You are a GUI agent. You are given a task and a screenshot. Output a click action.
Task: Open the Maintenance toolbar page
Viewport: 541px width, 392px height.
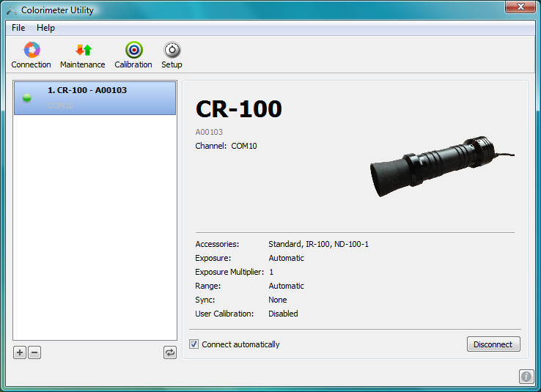[x=82, y=55]
